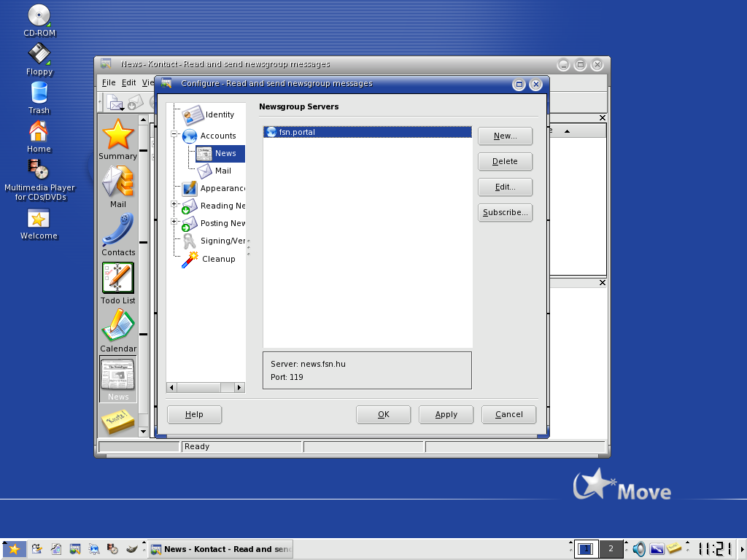Open the Appearance settings page

[214, 189]
